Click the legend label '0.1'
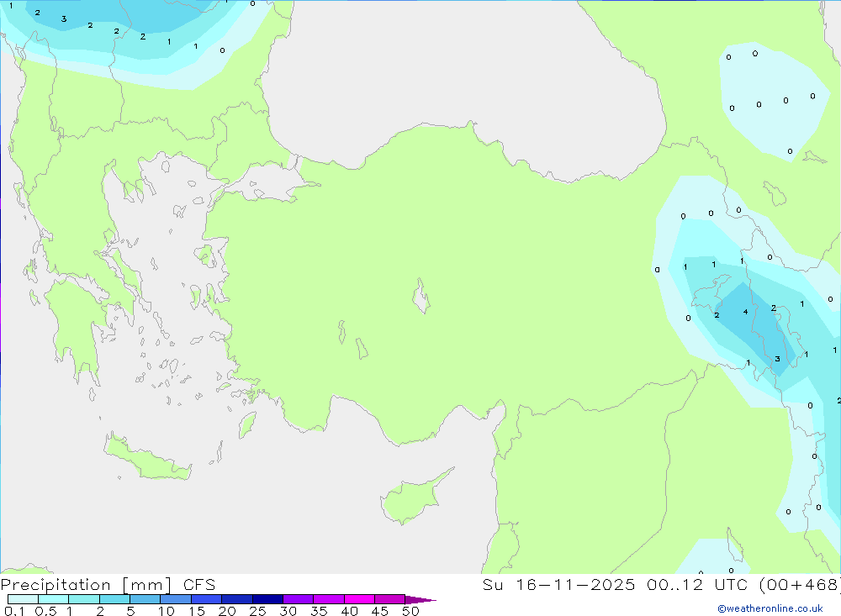The width and height of the screenshot is (841, 616). [x=14, y=611]
